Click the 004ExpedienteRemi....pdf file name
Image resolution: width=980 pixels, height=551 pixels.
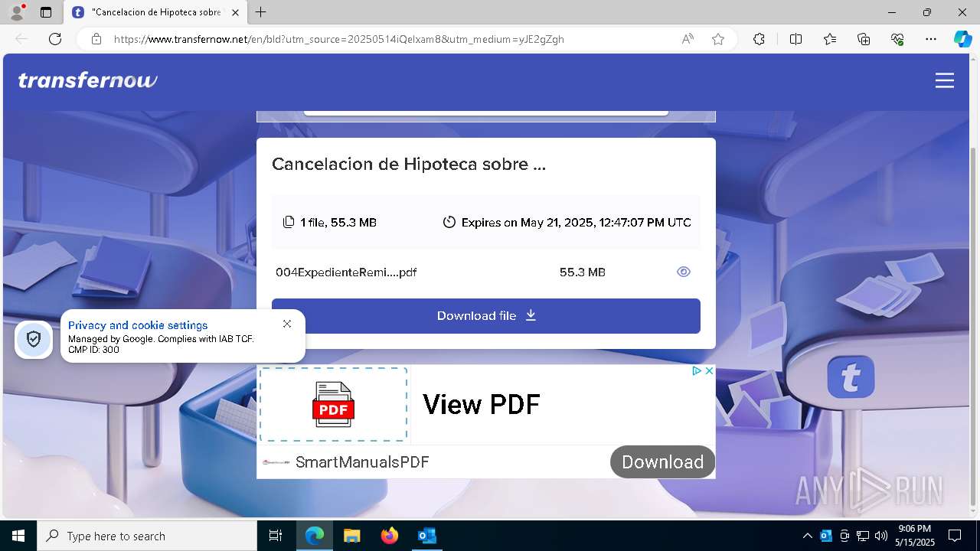[346, 272]
